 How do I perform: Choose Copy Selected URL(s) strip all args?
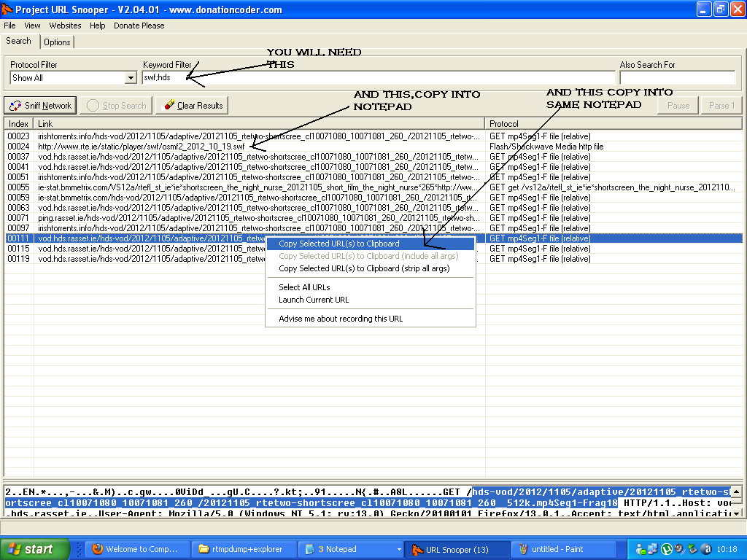click(370, 268)
